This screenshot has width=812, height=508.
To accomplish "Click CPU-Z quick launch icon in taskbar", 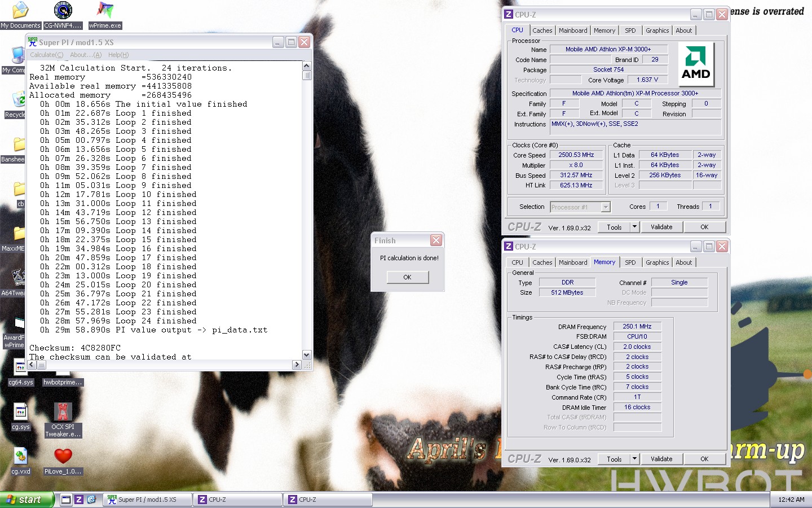I will [79, 500].
